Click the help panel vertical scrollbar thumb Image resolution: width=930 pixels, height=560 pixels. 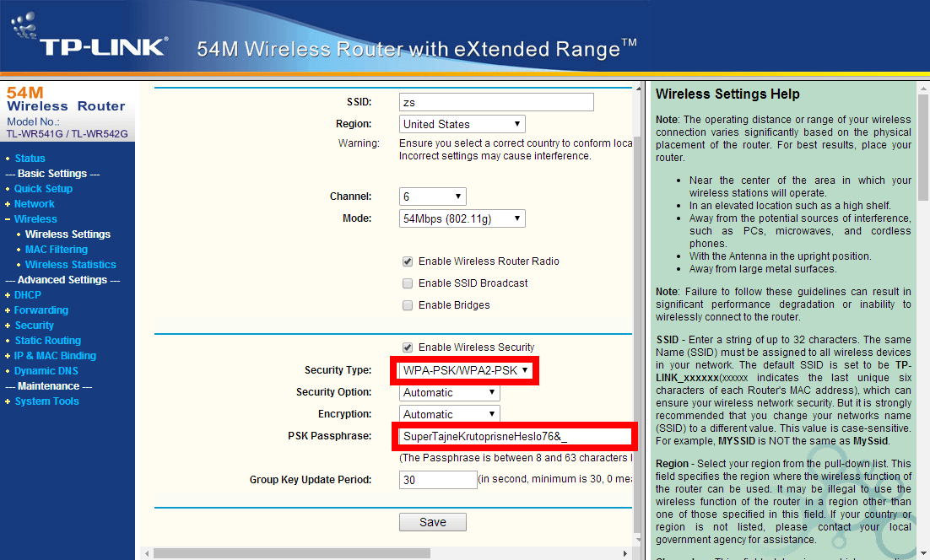(x=923, y=148)
